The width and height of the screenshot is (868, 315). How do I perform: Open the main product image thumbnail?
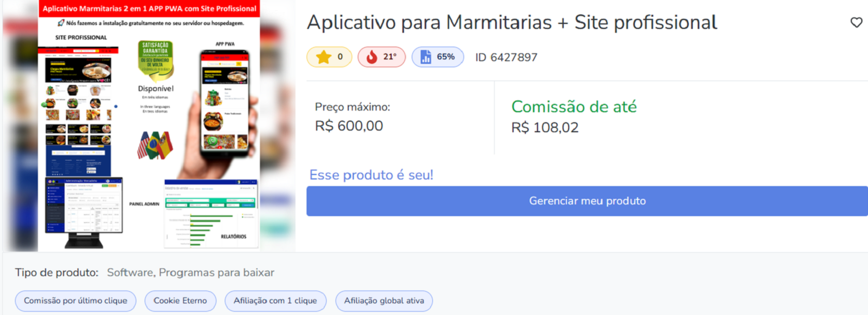coord(149,126)
